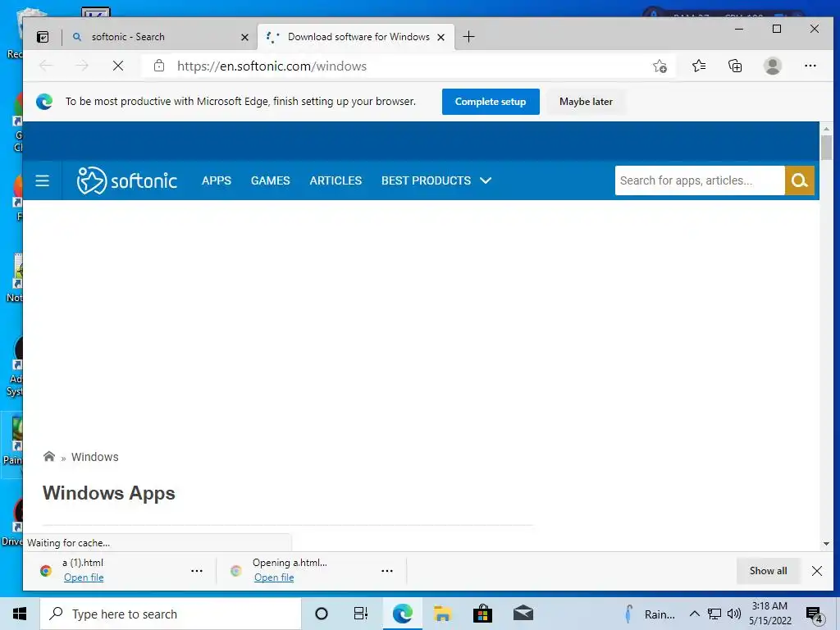Click the Softonic logo
The height and width of the screenshot is (630, 840).
(126, 180)
